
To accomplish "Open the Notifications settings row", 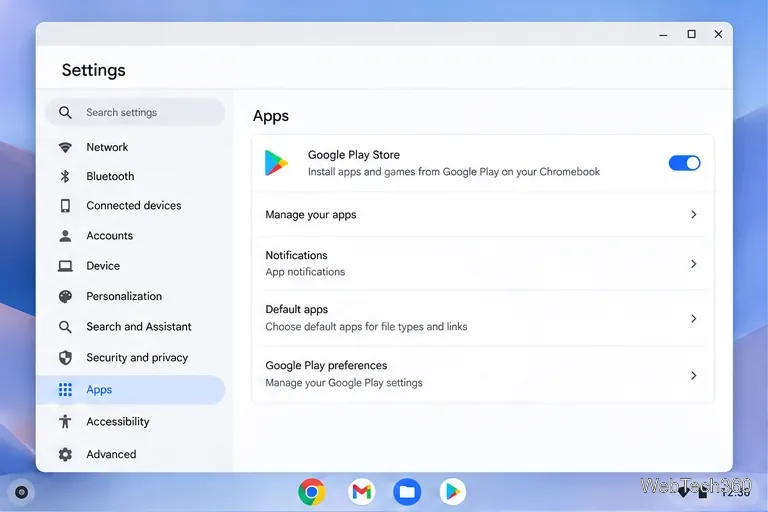I will 482,264.
